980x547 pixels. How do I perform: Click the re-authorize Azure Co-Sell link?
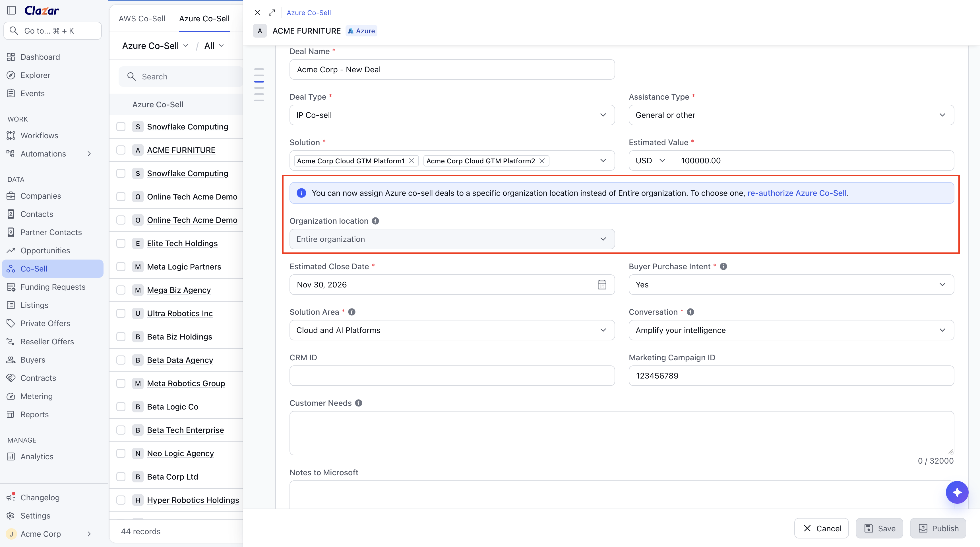pos(797,193)
